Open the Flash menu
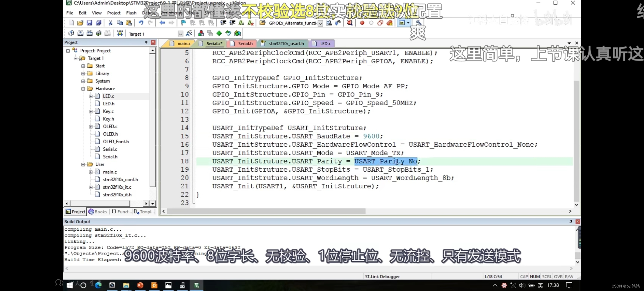The height and width of the screenshot is (291, 644). 131,13
